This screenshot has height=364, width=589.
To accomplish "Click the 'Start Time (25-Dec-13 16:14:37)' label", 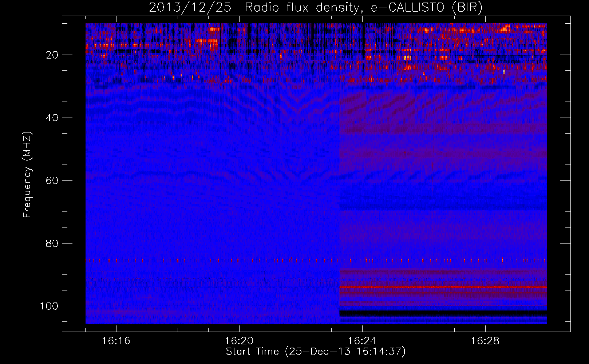I will 316,352.
